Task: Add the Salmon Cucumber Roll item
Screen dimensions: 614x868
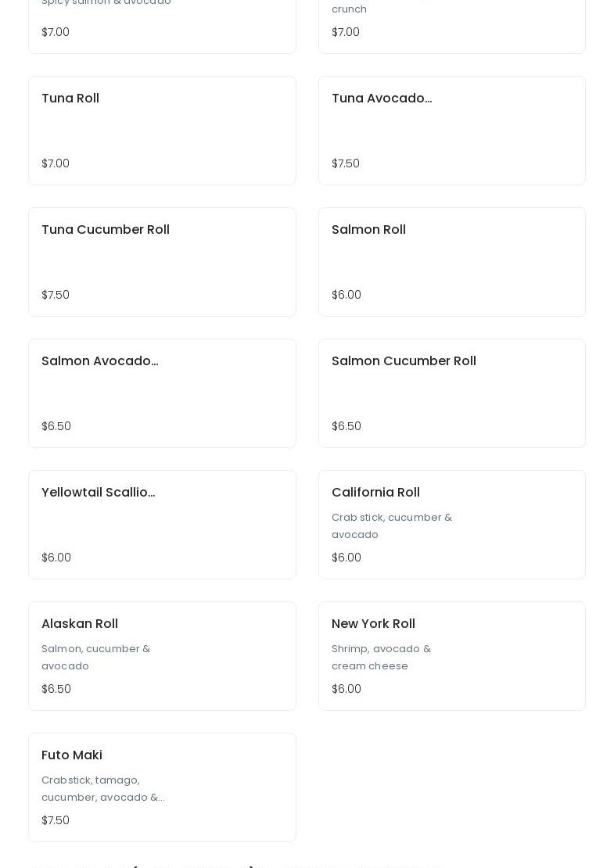Action: pos(451,393)
